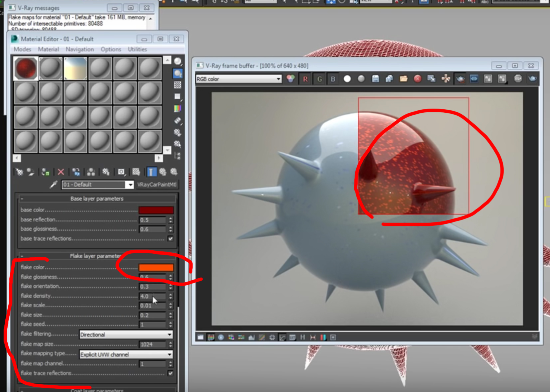Toggle levels histogram icon in VFB bottom bar

pos(252,337)
